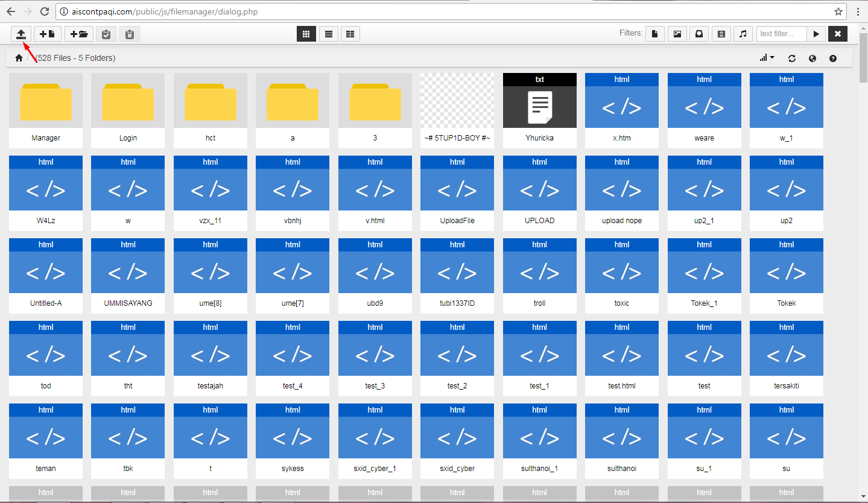868x503 pixels.
Task: Create a new folder using the add-folder icon
Action: point(78,34)
